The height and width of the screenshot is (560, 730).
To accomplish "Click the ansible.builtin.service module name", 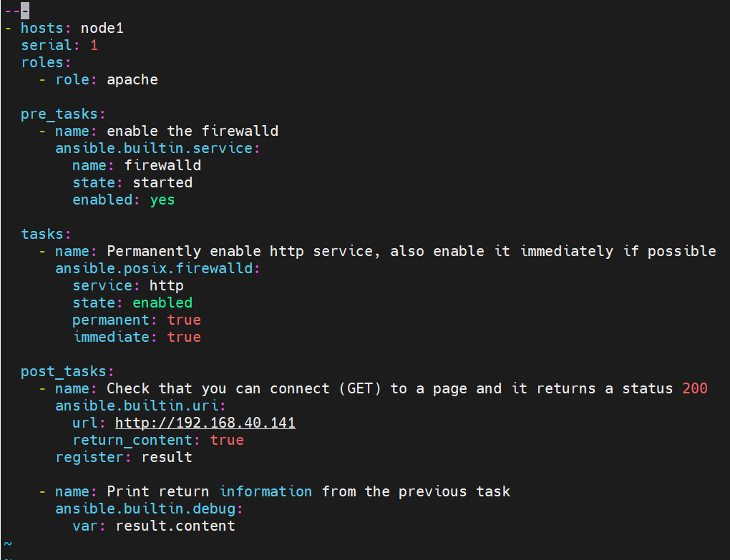I will click(154, 148).
